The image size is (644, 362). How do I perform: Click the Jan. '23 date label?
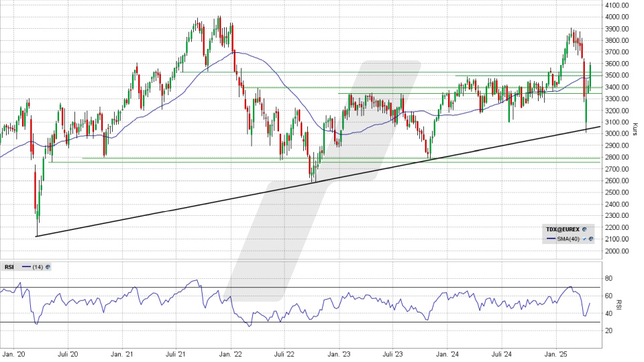tap(339, 354)
